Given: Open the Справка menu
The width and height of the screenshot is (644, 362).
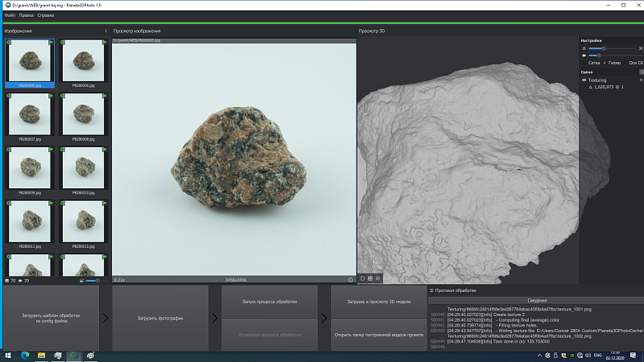Looking at the screenshot, I should pos(46,15).
